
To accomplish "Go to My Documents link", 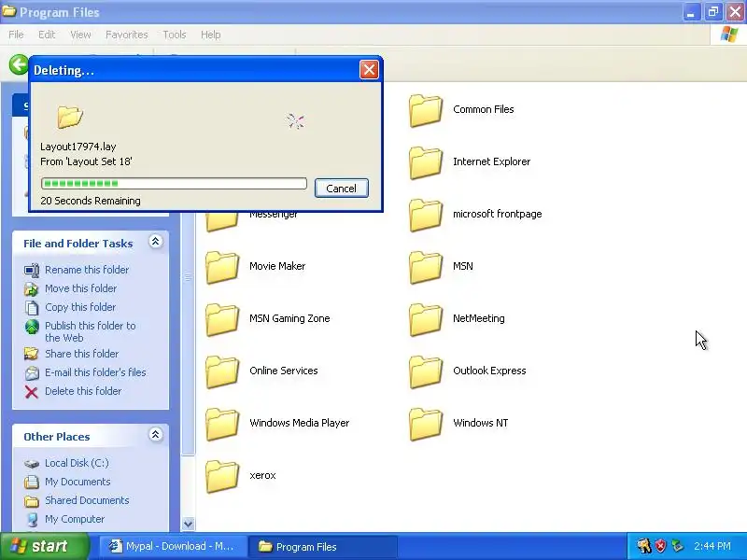I will tap(78, 482).
